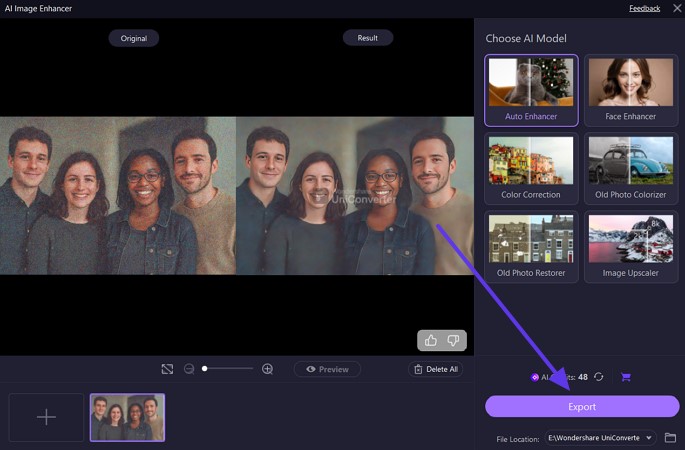The height and width of the screenshot is (450, 685).
Task: Select the group photo thumbnail in filmstrip
Action: pyautogui.click(x=128, y=417)
